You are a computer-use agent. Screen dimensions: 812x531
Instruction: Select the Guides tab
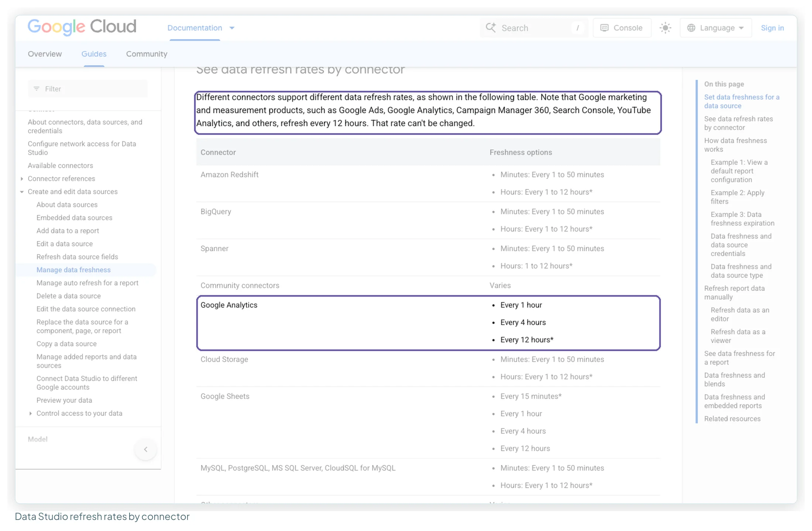click(94, 54)
